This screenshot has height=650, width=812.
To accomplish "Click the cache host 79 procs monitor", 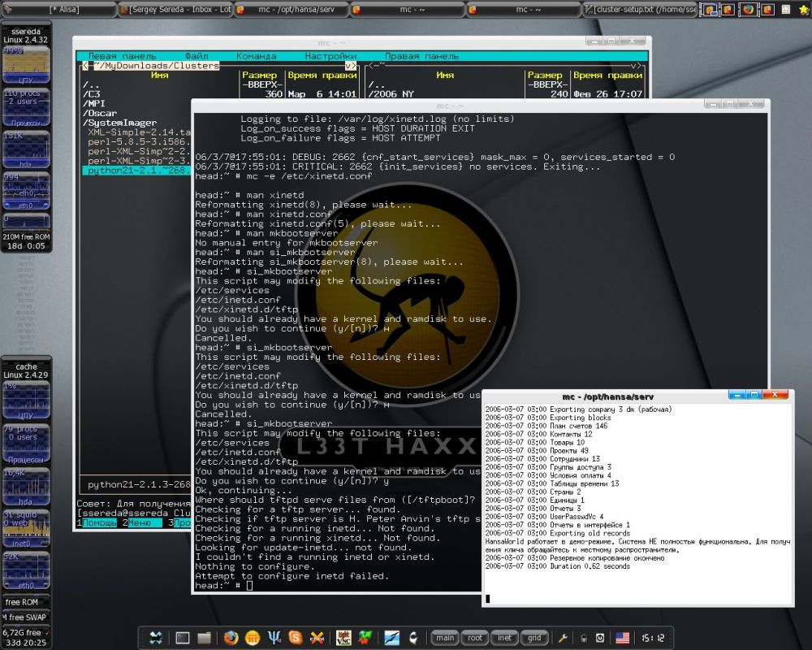I will click(27, 444).
